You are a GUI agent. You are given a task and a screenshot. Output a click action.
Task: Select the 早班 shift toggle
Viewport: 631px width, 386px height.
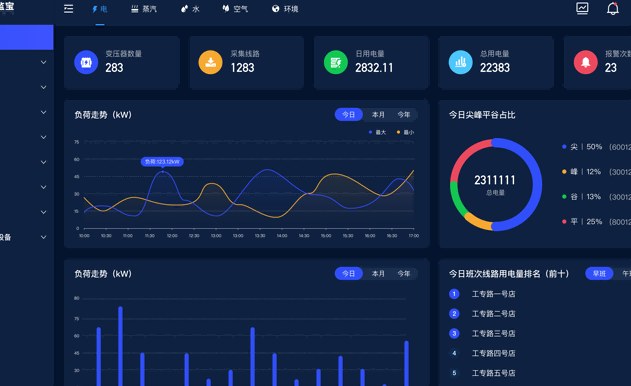point(599,274)
